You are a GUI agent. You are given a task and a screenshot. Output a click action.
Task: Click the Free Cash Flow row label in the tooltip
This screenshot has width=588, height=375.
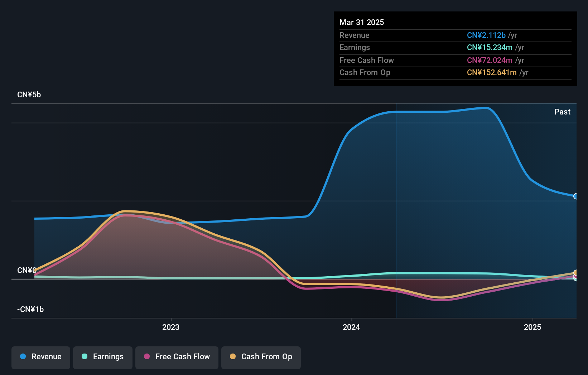pos(367,60)
